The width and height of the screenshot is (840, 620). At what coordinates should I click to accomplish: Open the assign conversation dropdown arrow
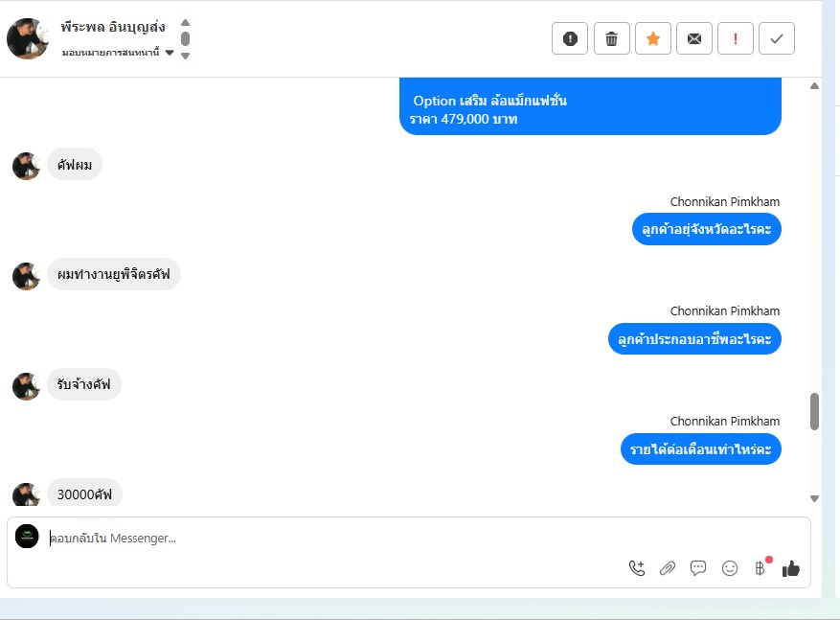(170, 53)
